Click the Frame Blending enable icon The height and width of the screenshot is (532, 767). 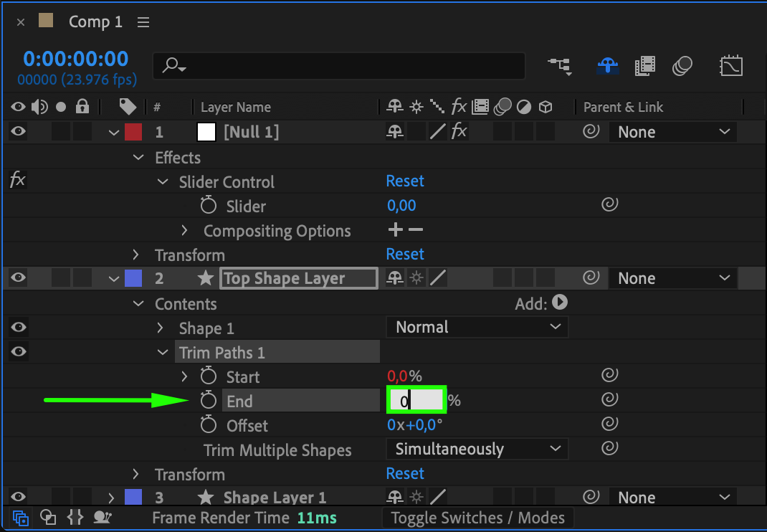[x=645, y=67]
